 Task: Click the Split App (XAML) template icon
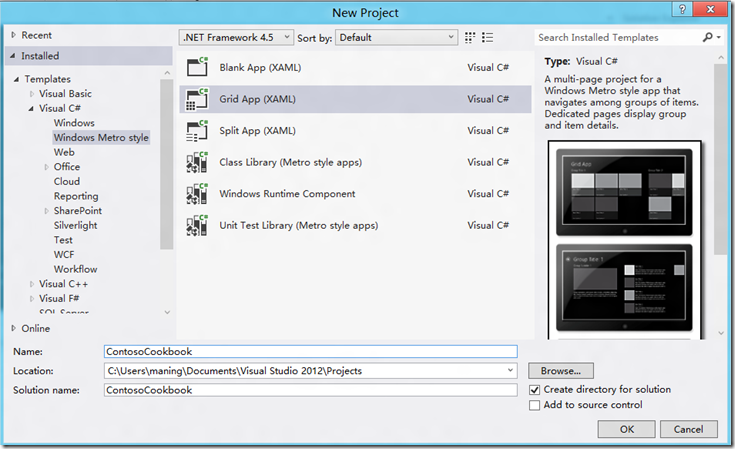(197, 131)
